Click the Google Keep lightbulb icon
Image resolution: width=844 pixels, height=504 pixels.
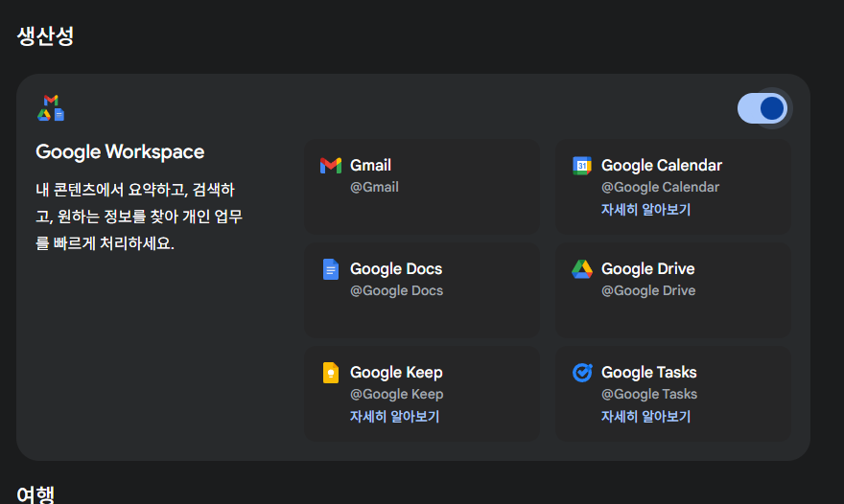tap(331, 373)
